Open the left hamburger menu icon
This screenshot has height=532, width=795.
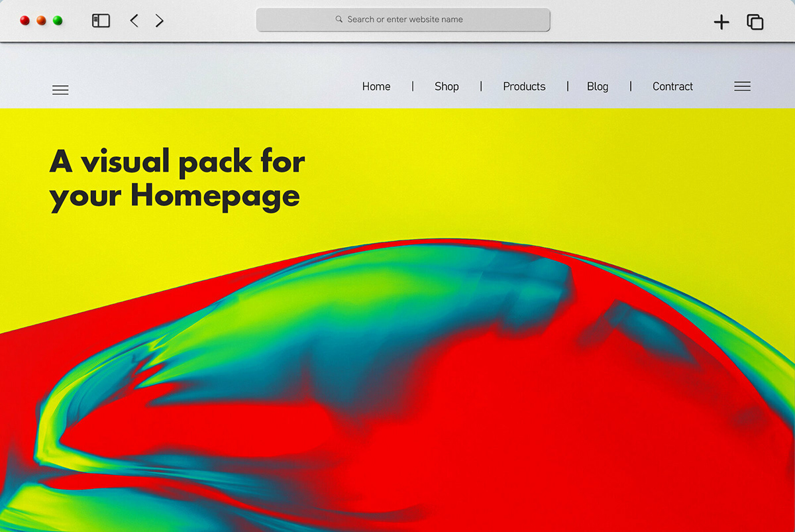(x=60, y=90)
